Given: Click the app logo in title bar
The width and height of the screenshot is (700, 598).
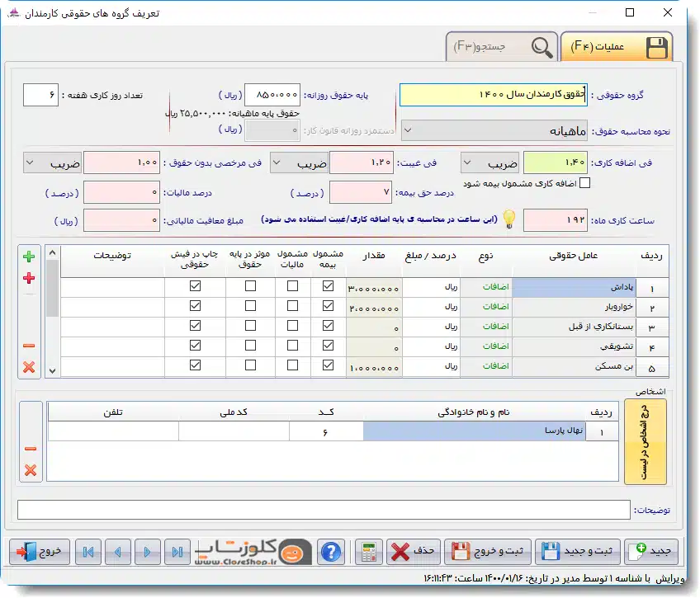Looking at the screenshot, I should click(x=14, y=12).
